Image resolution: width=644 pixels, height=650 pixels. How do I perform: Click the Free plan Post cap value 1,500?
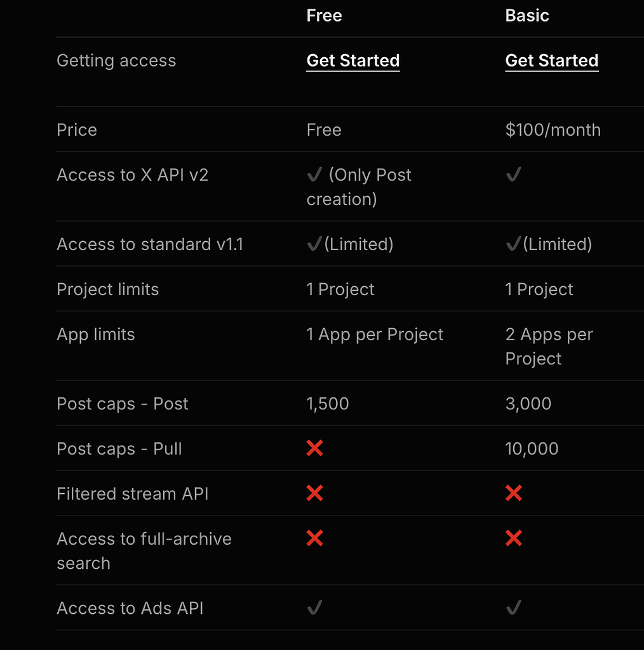(x=328, y=403)
